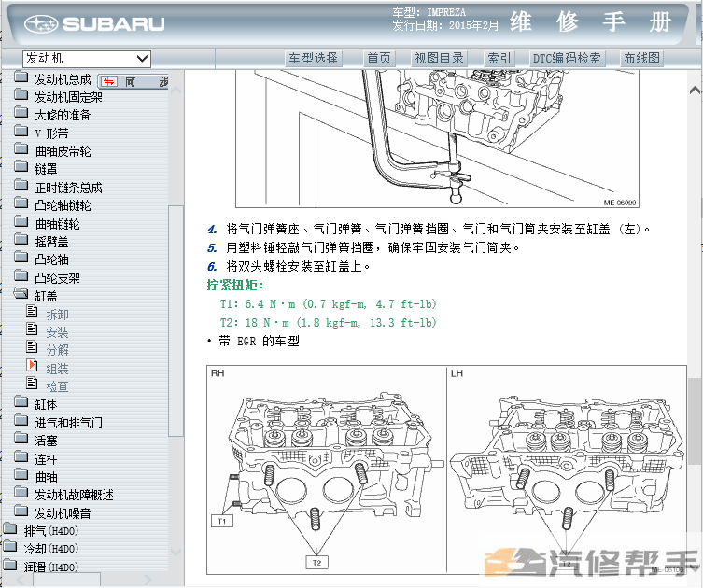703x588 pixels.
Task: Open the 索引 index
Action: click(499, 58)
